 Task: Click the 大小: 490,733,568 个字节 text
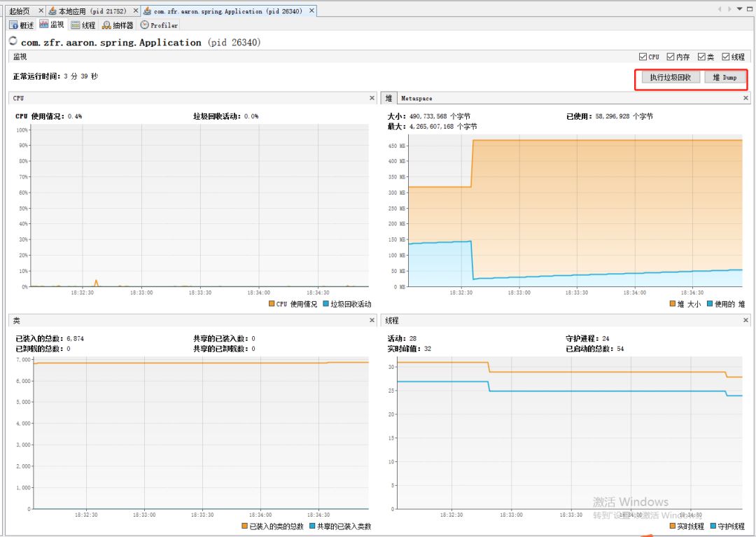[428, 116]
